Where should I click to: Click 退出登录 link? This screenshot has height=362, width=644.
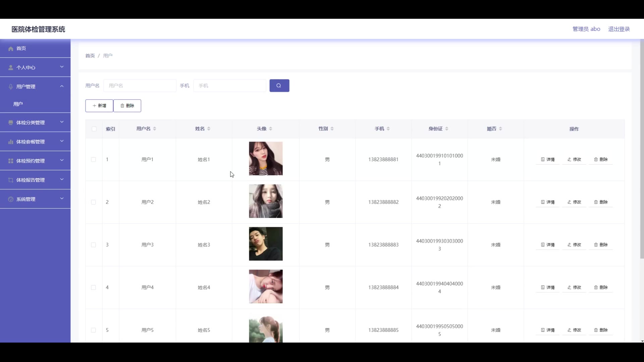(619, 29)
